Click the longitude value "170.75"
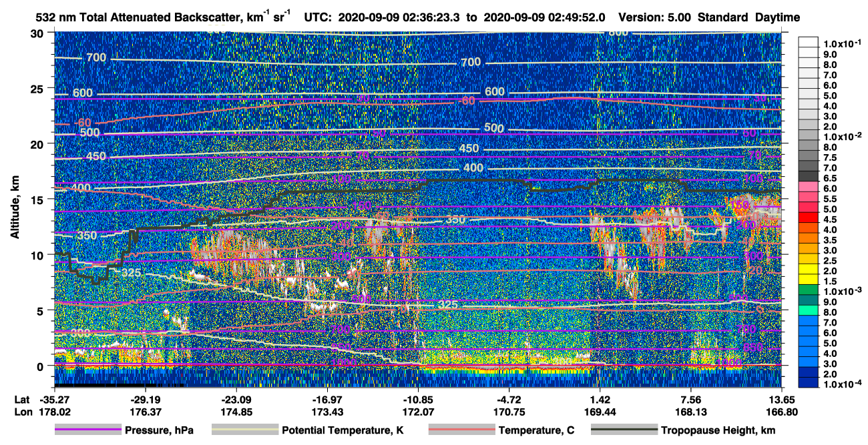Image resolution: width=868 pixels, height=445 pixels. [509, 412]
